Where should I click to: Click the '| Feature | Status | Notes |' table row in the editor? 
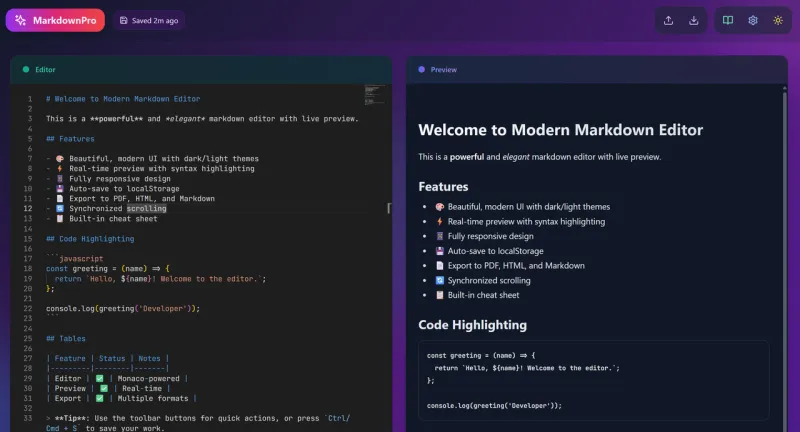coord(108,359)
